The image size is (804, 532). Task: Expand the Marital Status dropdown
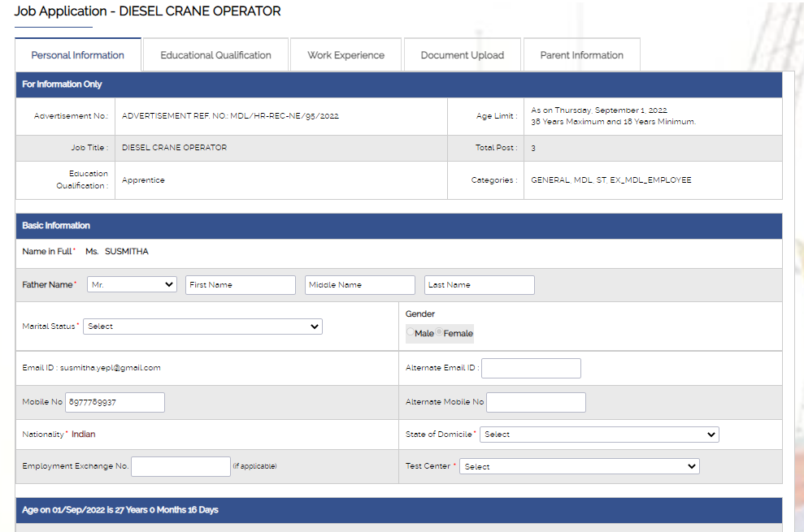point(202,327)
